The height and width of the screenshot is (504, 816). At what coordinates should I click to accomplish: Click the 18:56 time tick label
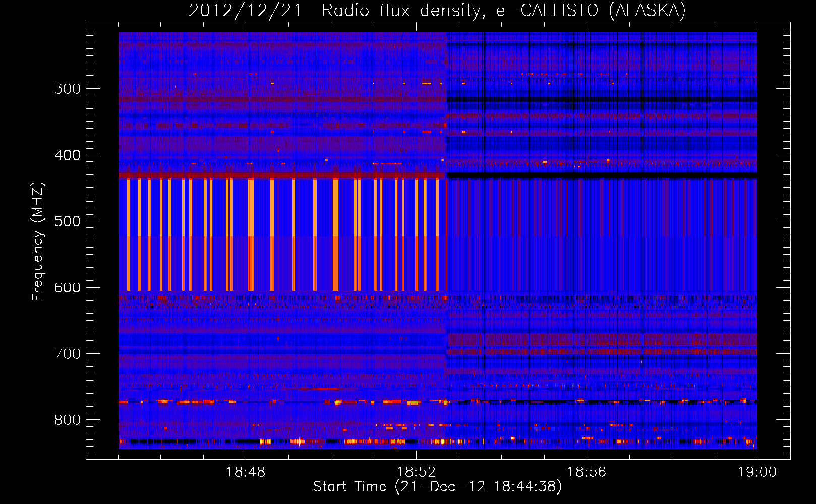point(587,472)
